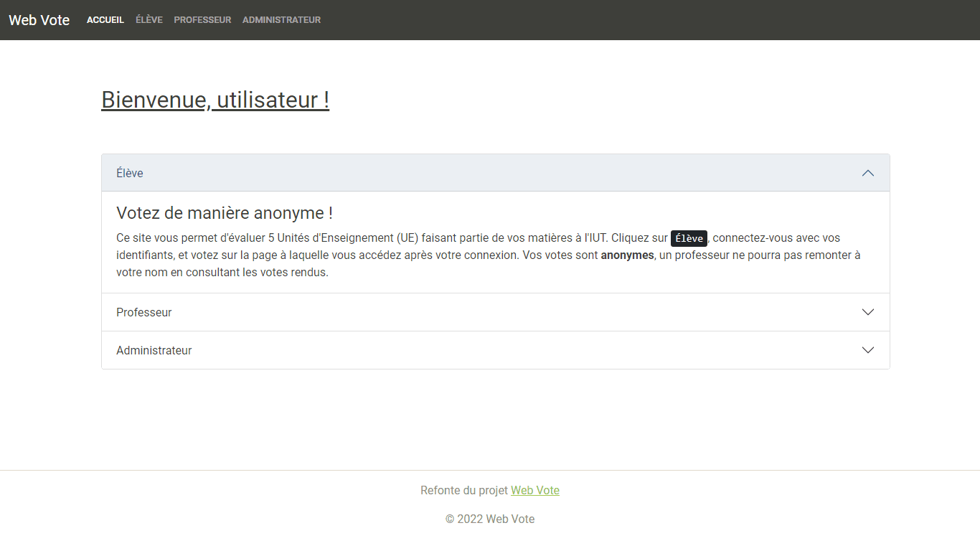The image size is (980, 551).
Task: Open the ÉLÈVE navbar page
Action: [149, 20]
